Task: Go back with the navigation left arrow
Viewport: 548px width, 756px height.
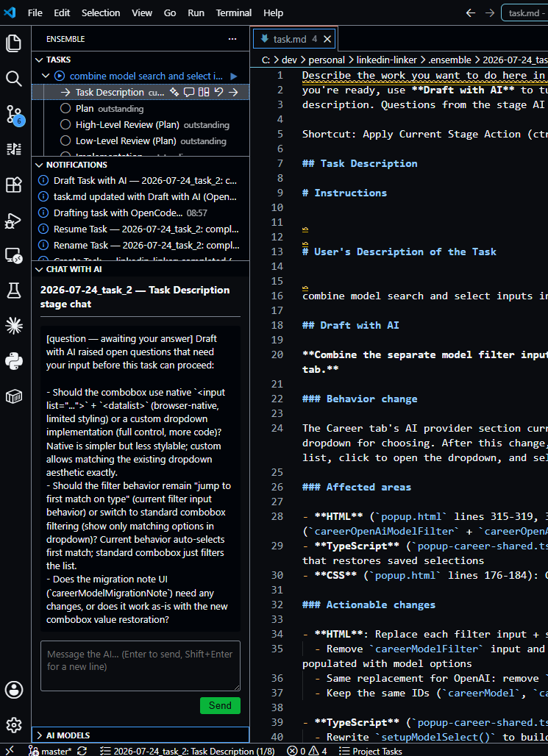Action: [471, 13]
